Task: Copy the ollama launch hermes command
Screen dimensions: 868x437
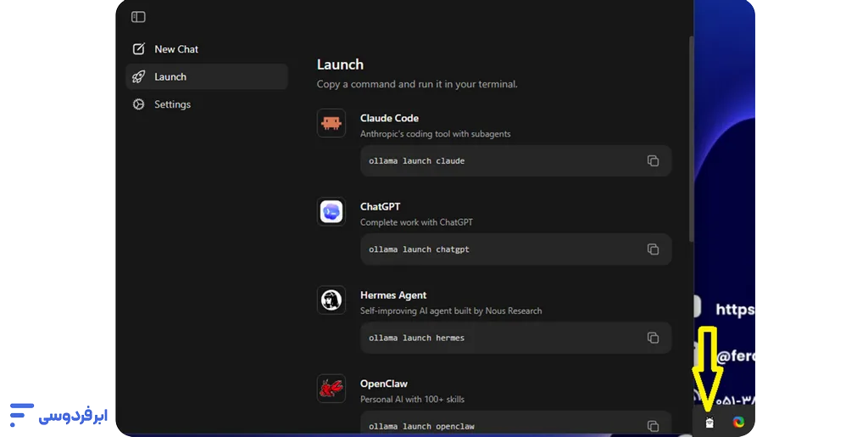Action: pos(654,338)
